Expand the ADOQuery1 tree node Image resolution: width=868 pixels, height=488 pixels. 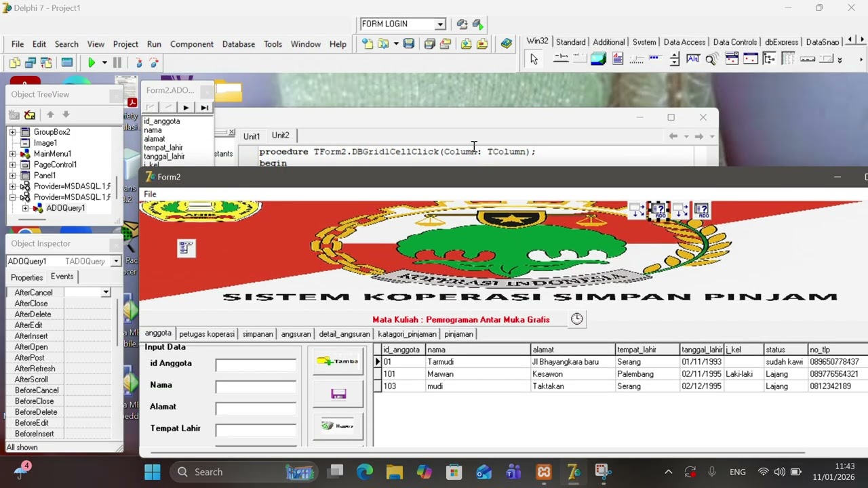click(25, 208)
